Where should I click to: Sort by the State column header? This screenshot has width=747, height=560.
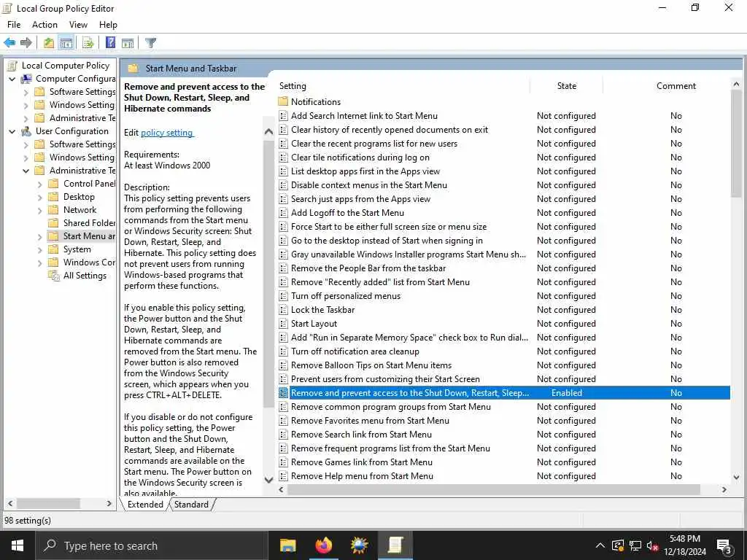566,86
